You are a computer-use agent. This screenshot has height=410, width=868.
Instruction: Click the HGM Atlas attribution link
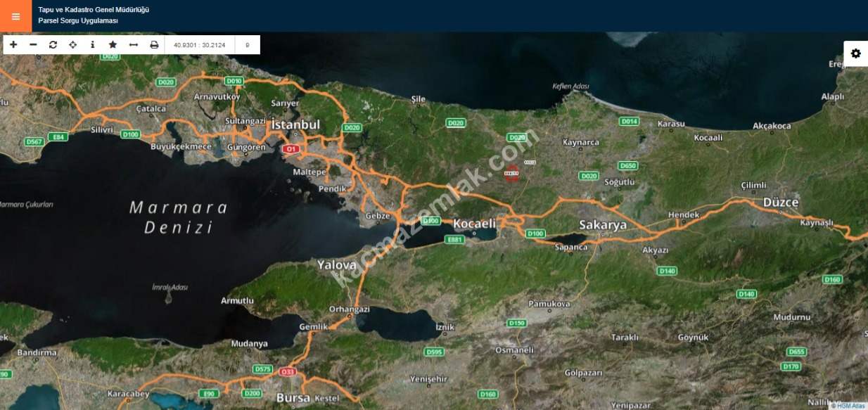coord(847,405)
